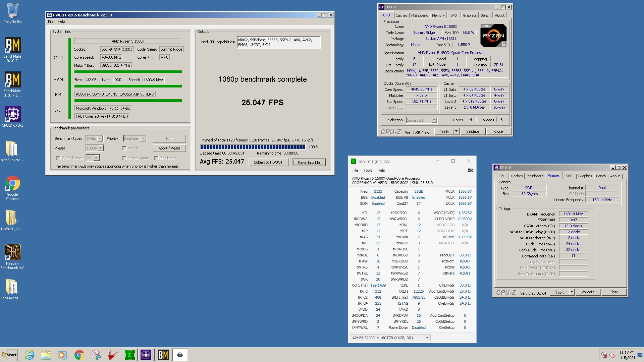
Task: Click Chrome icon in the taskbar
Action: tap(79, 355)
